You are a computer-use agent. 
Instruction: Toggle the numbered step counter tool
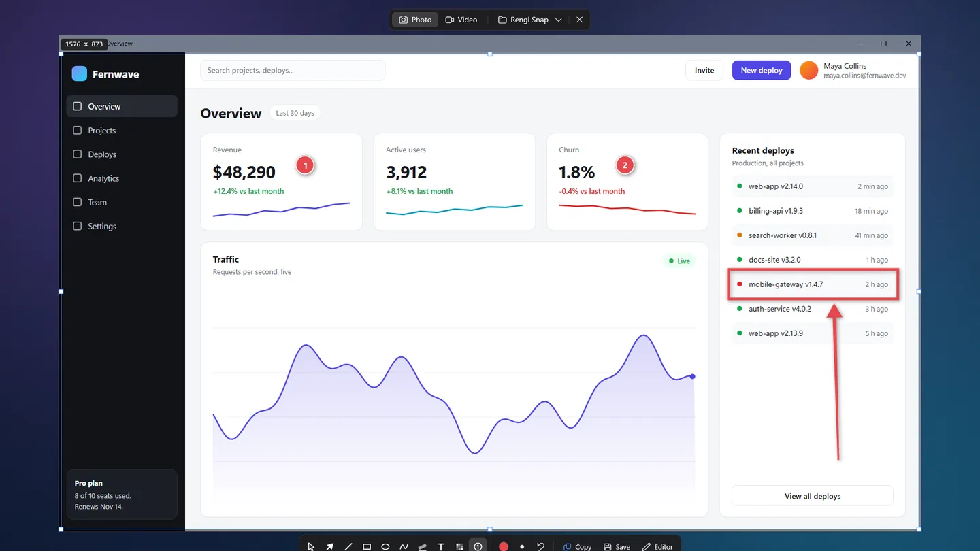[x=478, y=546]
